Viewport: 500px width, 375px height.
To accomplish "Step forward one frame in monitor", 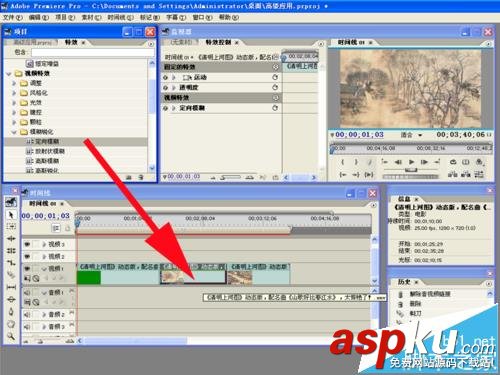I will click(x=424, y=162).
